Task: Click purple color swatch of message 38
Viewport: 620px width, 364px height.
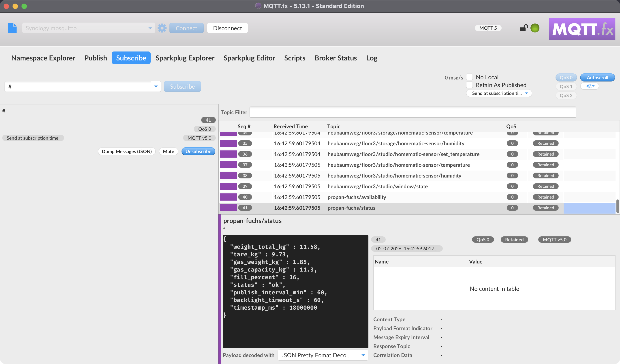Action: (228, 176)
